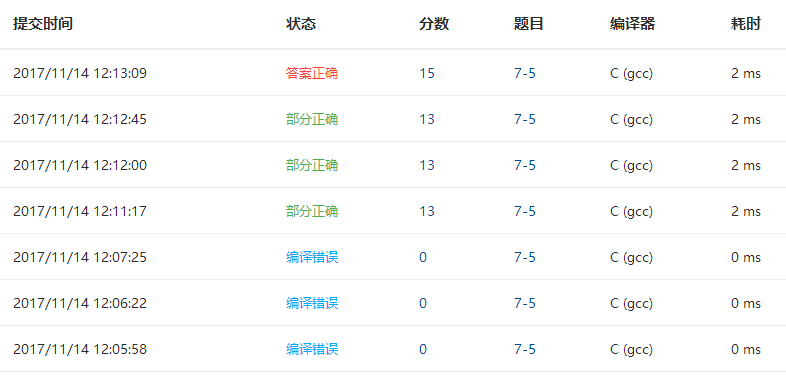
Task: Click the 耗时 column header
Action: point(746,24)
